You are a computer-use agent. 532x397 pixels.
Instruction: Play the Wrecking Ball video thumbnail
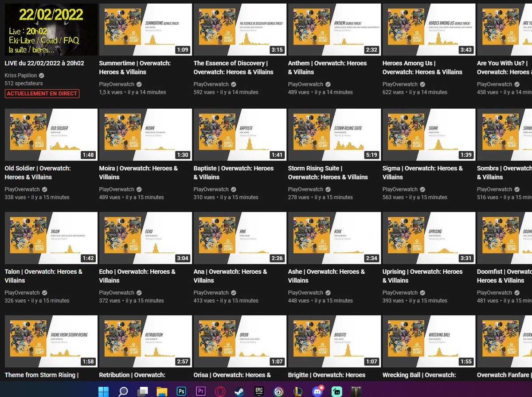(x=429, y=341)
